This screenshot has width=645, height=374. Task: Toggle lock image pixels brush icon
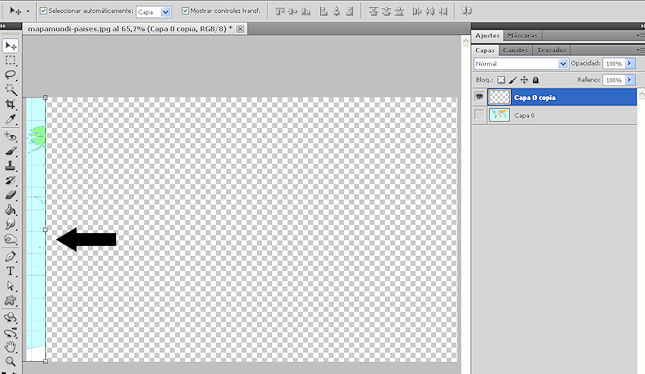point(513,80)
